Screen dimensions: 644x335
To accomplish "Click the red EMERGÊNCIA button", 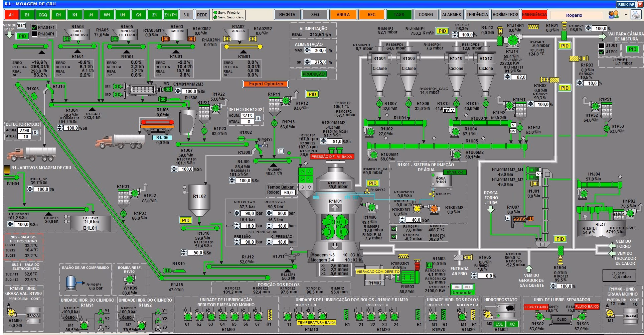I will (534, 15).
